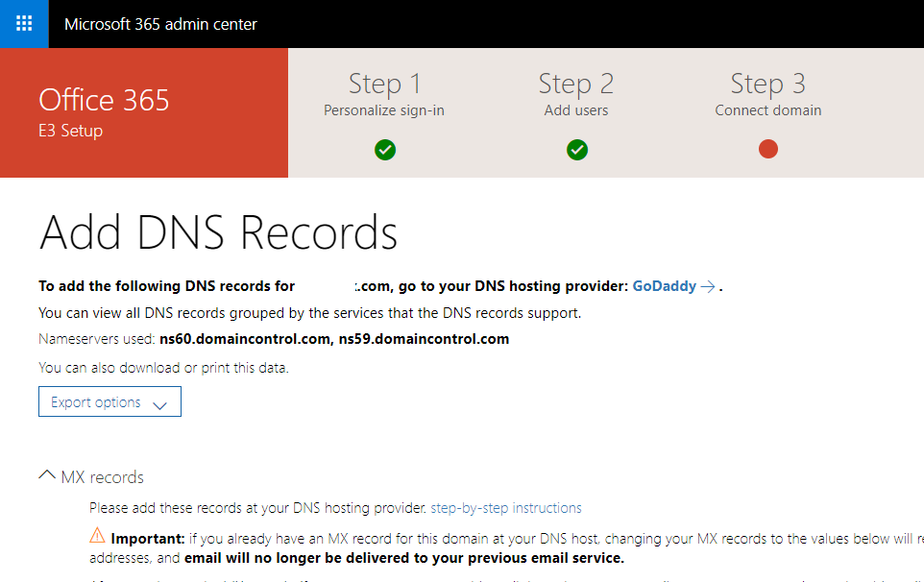
Task: Click the collapse chevron beside MX records
Action: pos(47,473)
